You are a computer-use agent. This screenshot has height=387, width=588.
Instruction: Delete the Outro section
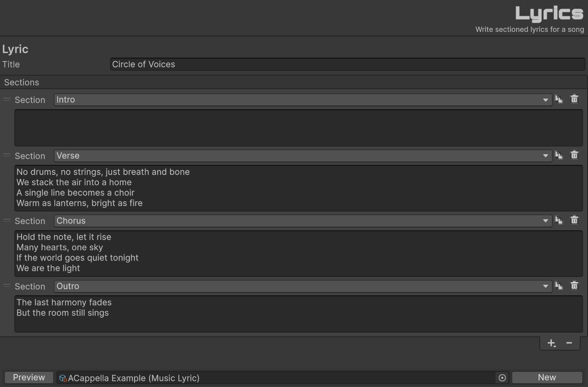tap(574, 286)
